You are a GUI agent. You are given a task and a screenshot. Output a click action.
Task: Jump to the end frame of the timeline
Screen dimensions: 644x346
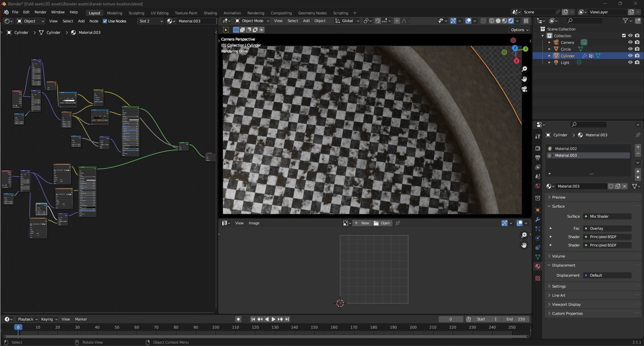287,319
